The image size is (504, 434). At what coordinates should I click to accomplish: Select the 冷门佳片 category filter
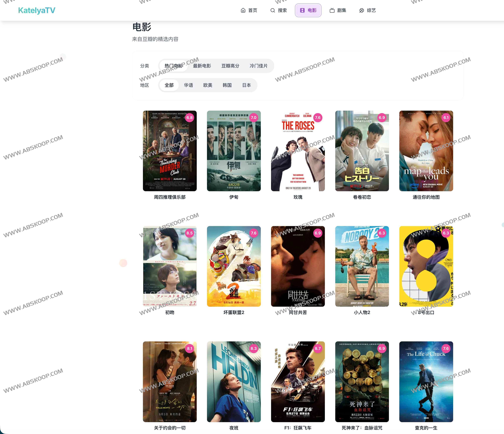(x=258, y=66)
